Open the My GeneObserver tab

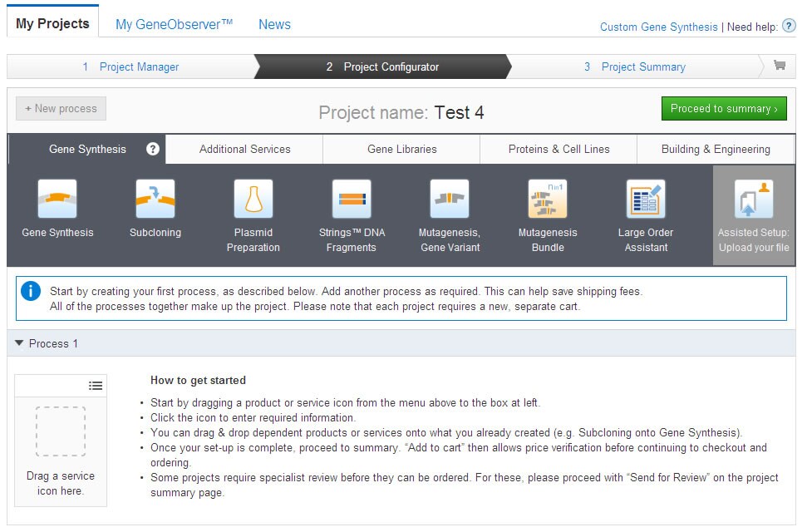click(174, 24)
